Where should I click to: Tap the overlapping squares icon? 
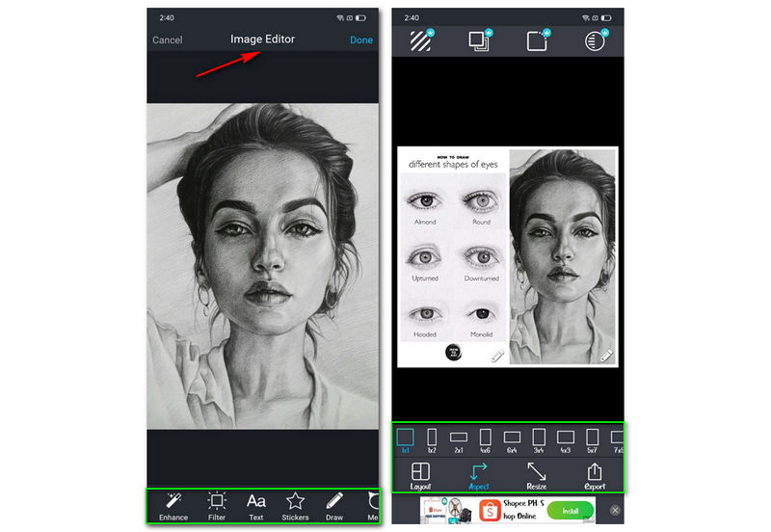click(x=479, y=40)
